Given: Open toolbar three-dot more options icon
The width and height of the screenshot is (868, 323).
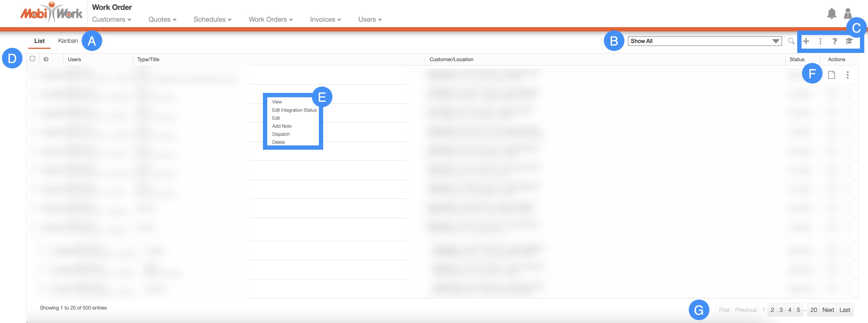Looking at the screenshot, I should click(x=820, y=41).
